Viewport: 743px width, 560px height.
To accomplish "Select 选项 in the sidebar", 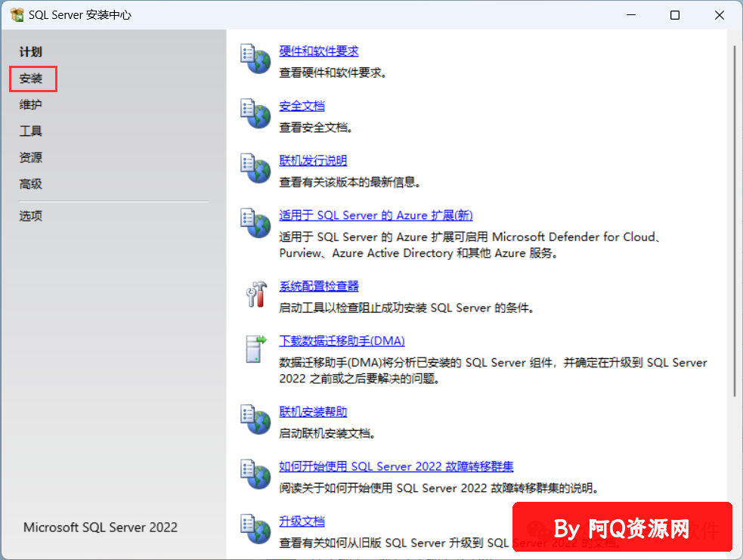I will click(x=31, y=216).
